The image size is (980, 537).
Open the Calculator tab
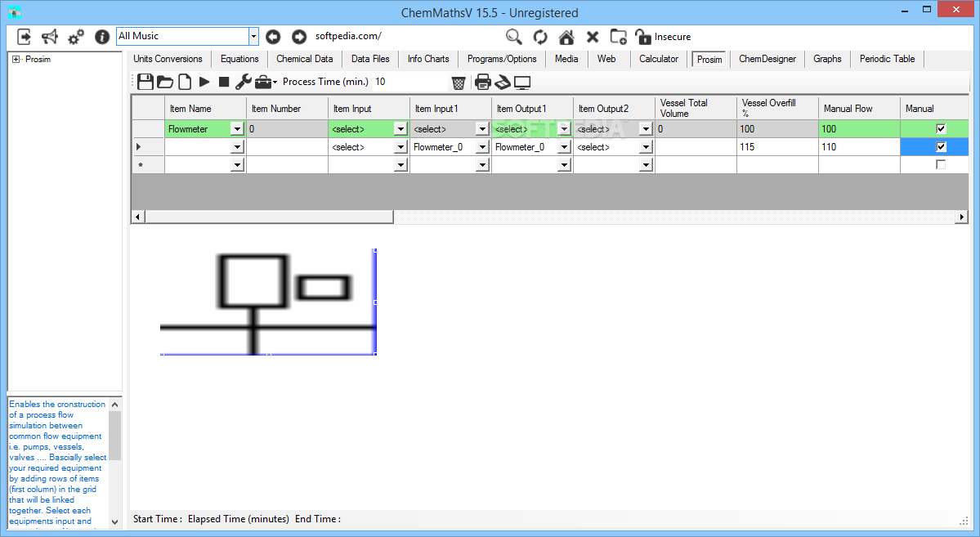pyautogui.click(x=659, y=59)
